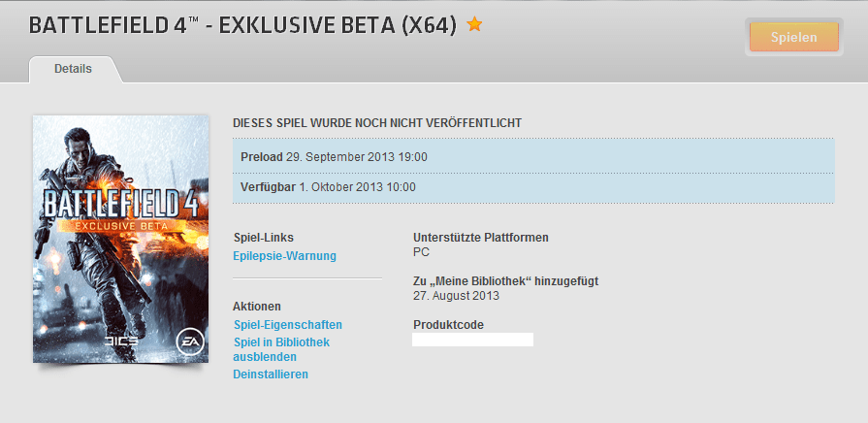Click the Battlefield 4 logo on cover
Screen dimensions: 868x423
(119, 202)
